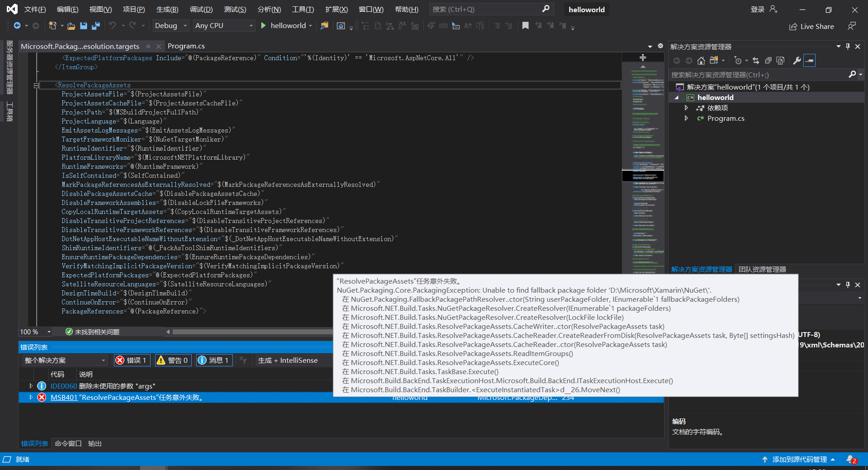Click the top search box (Ctrl+Q)

(486, 9)
